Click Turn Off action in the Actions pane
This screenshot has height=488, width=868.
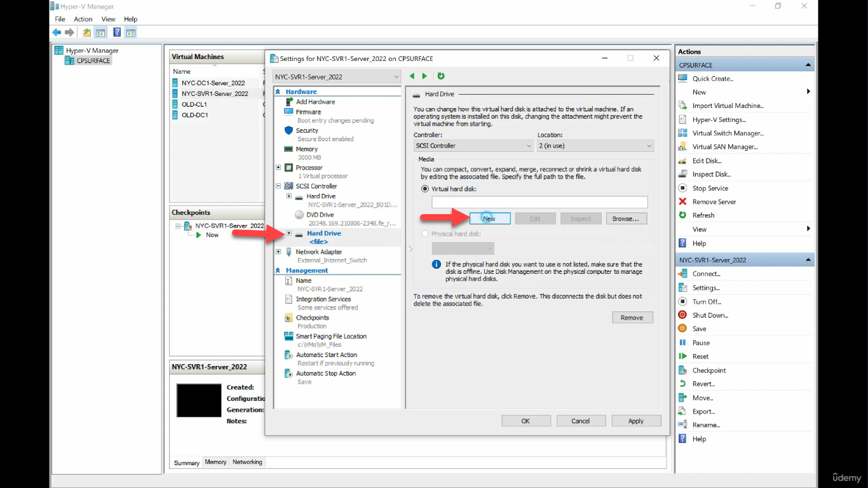(706, 302)
